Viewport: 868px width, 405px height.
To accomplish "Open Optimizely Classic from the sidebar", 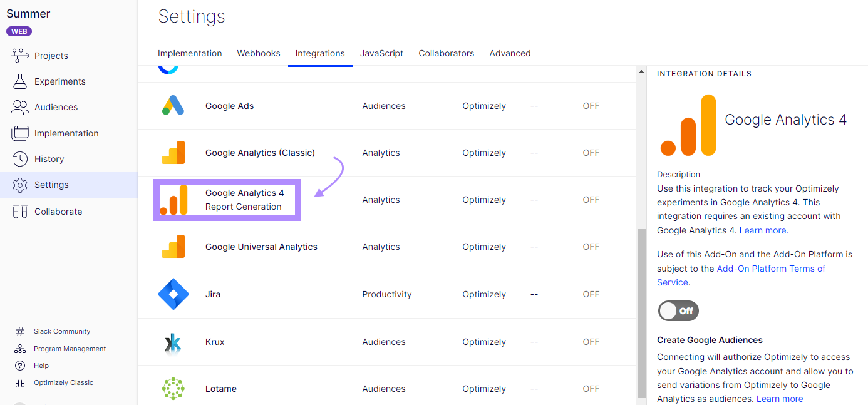I will pos(63,382).
